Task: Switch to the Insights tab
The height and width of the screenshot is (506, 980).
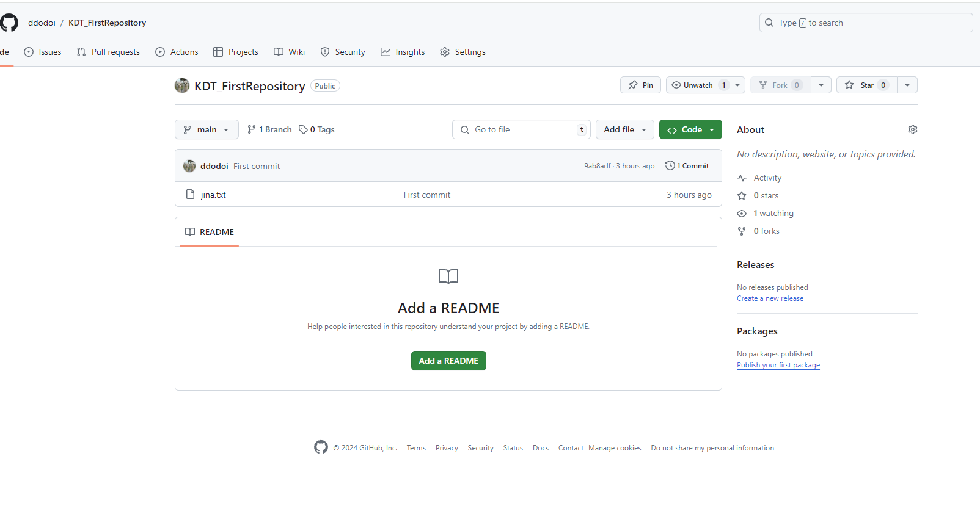Action: coord(403,52)
